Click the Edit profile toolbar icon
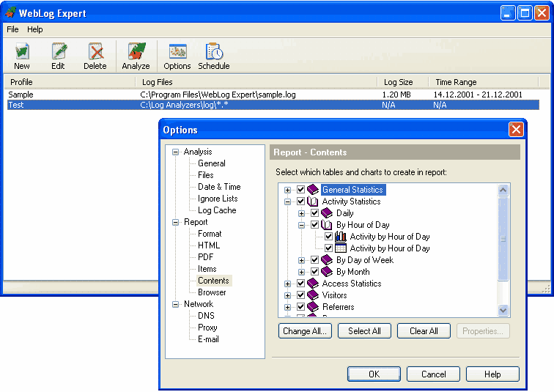 (x=59, y=51)
